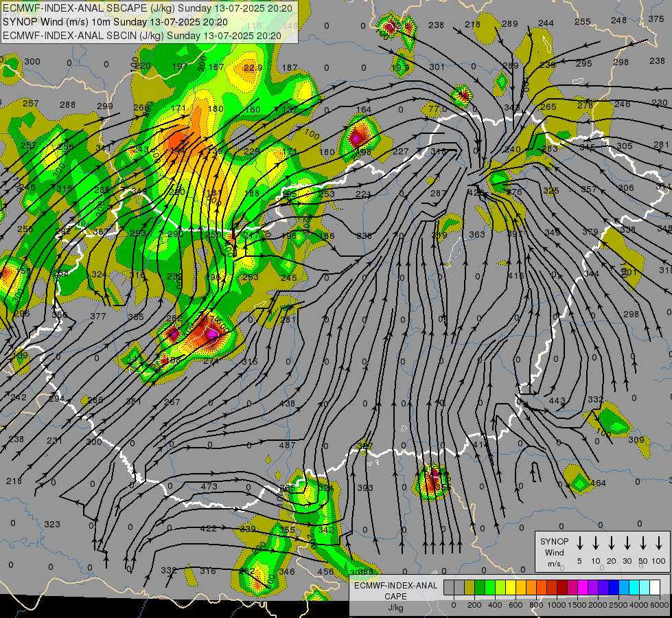Click the 381 value on the map

(134, 402)
